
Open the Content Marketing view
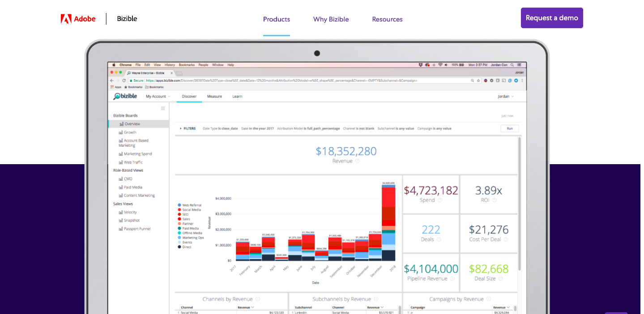[136, 195]
